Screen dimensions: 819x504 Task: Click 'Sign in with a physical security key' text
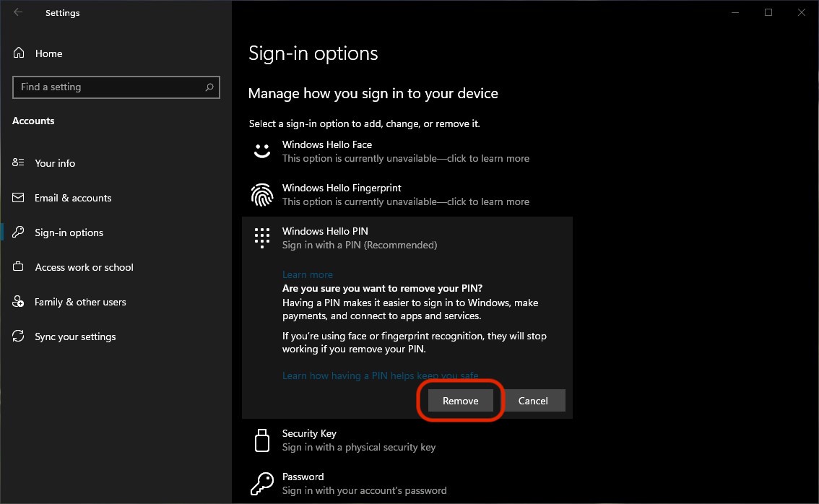(x=359, y=447)
